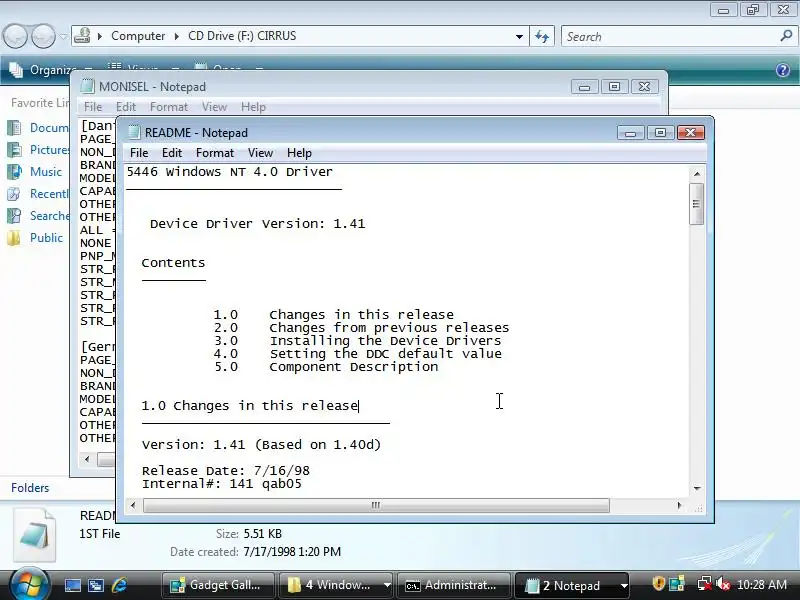Open Help menu in README Notepad

(299, 153)
